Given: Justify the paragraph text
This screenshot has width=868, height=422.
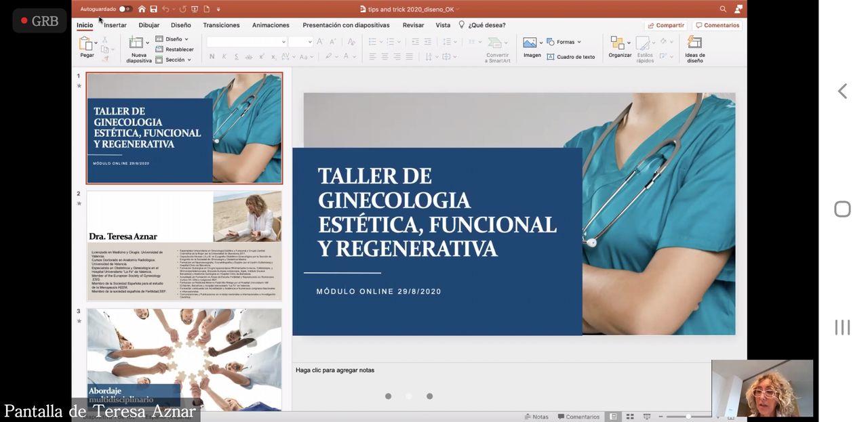Looking at the screenshot, I should point(409,57).
